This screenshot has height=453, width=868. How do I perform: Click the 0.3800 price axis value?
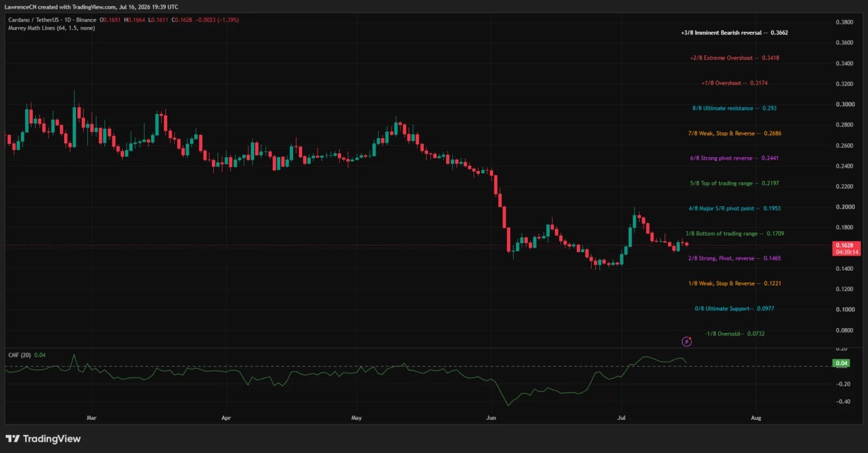pyautogui.click(x=843, y=22)
